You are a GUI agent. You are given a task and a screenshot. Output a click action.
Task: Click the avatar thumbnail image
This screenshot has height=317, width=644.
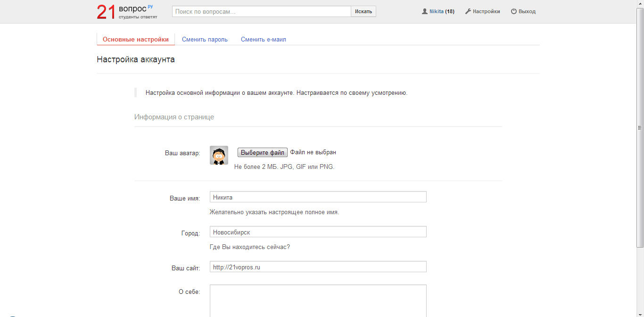coord(219,155)
